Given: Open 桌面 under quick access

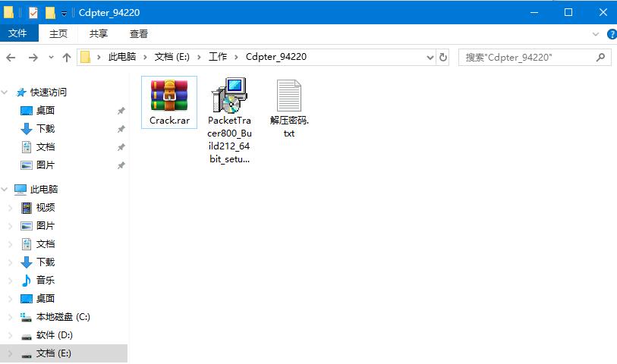Looking at the screenshot, I should pyautogui.click(x=37, y=111).
